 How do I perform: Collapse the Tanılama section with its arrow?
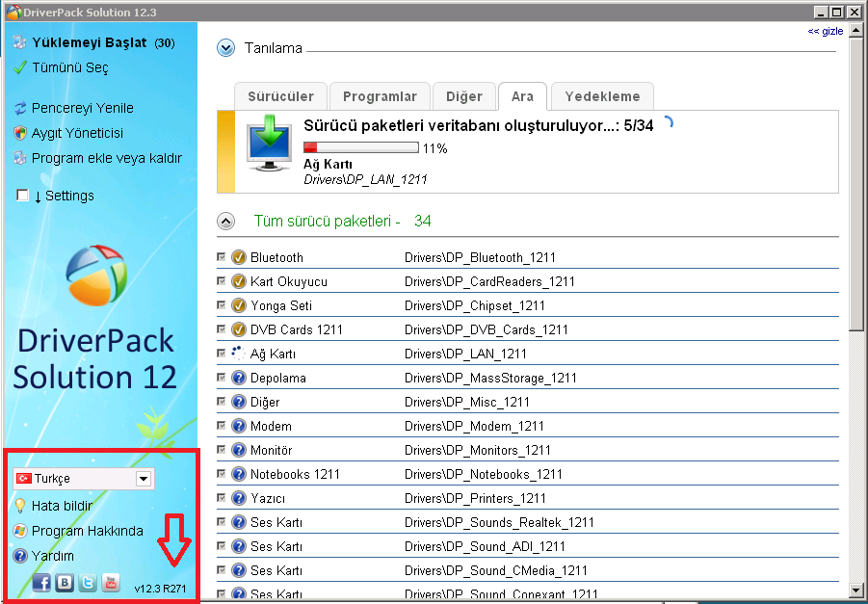(x=225, y=49)
